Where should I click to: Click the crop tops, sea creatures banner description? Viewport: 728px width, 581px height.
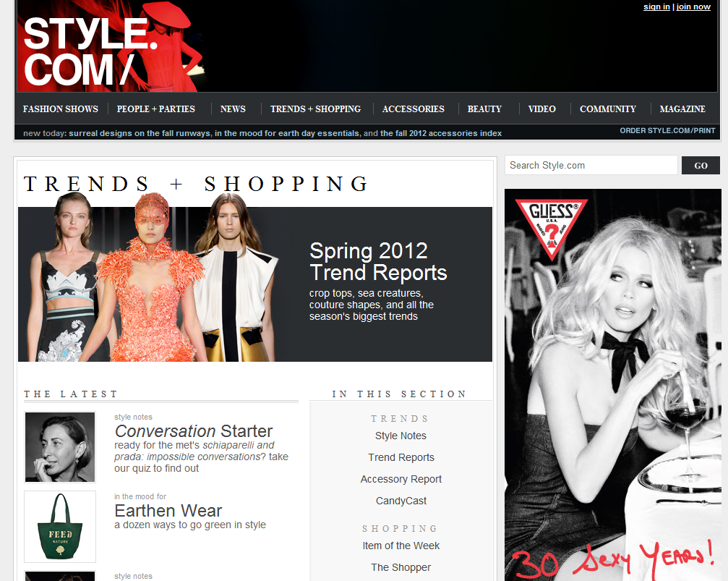point(372,305)
